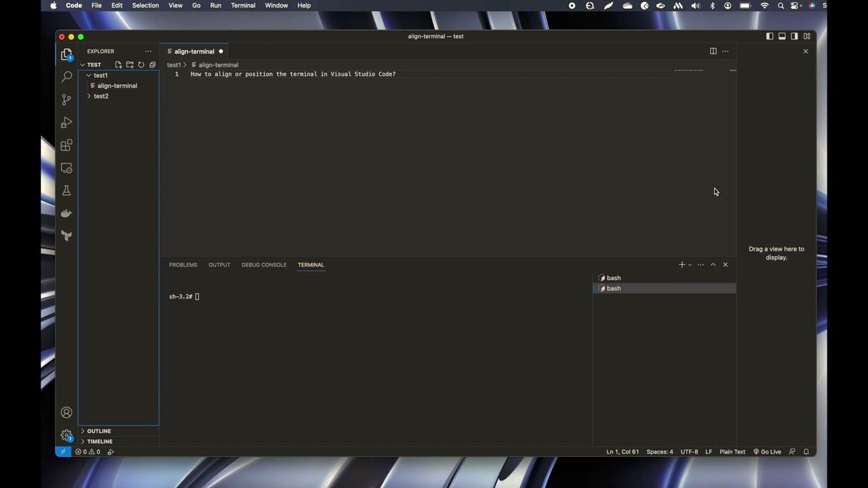The width and height of the screenshot is (868, 488).
Task: Click test1 in the editor breadcrumb
Action: point(174,65)
